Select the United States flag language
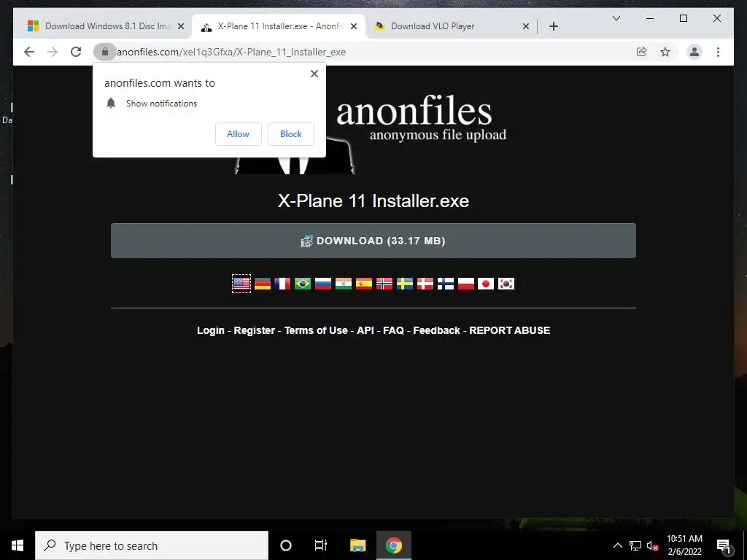Viewport: 747px width, 560px height. coord(241,284)
